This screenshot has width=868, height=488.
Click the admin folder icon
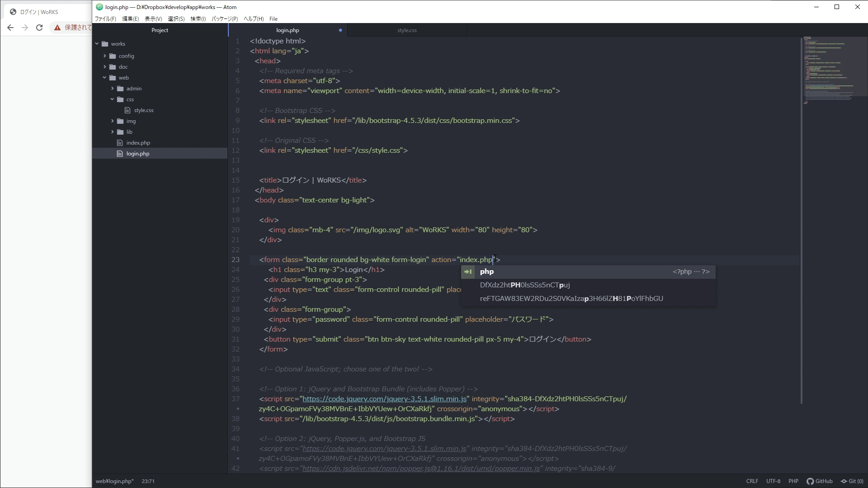point(120,89)
